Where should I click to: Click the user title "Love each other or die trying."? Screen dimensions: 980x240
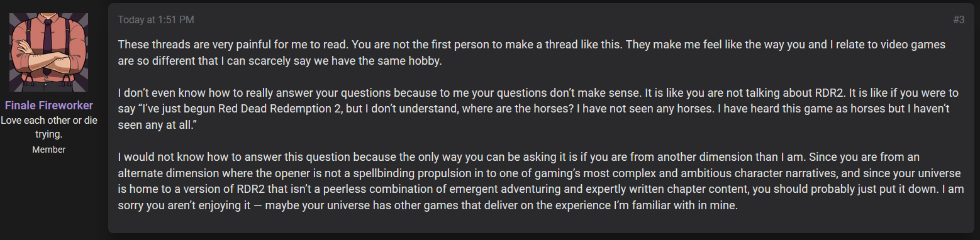[49, 128]
